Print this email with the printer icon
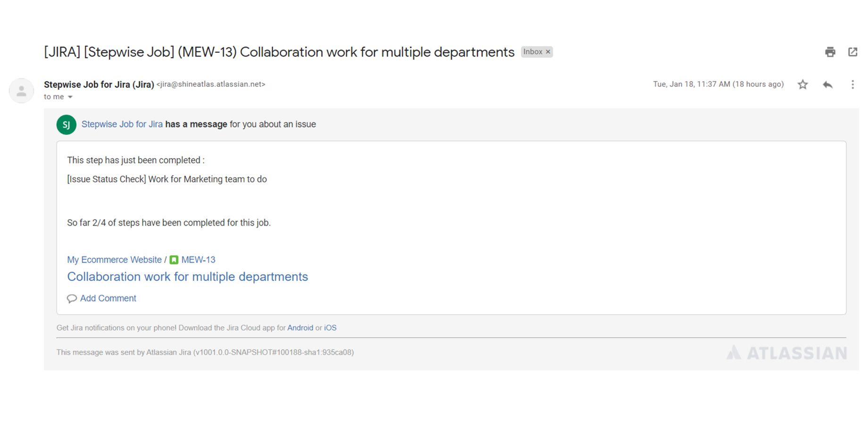Image resolution: width=868 pixels, height=425 pixels. tap(830, 52)
